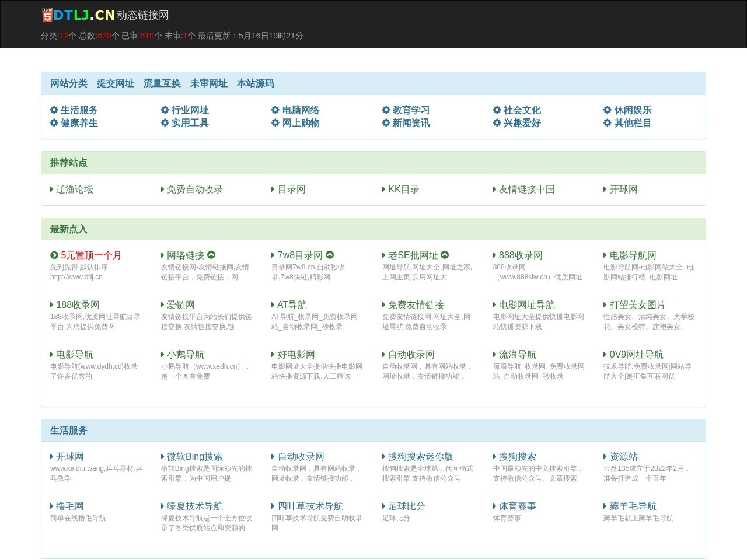The image size is (747, 560).
Task: Open the 888收录网 entry
Action: 521,255
